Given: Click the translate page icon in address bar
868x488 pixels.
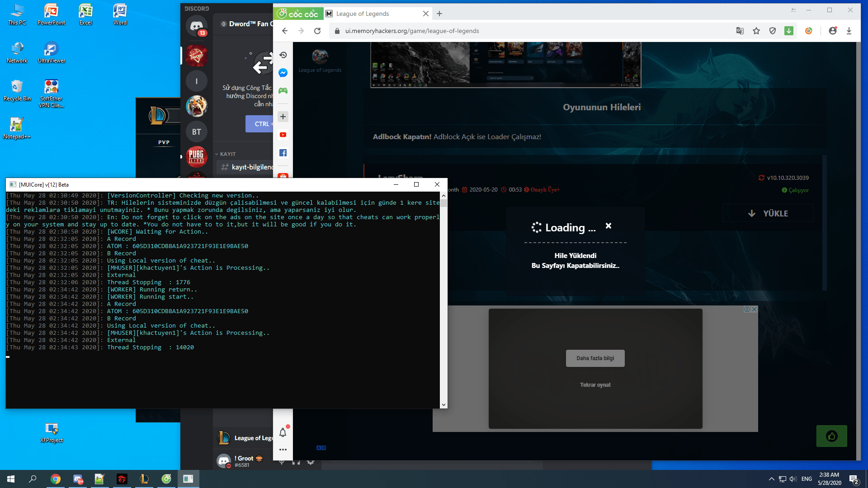Looking at the screenshot, I should 740,31.
